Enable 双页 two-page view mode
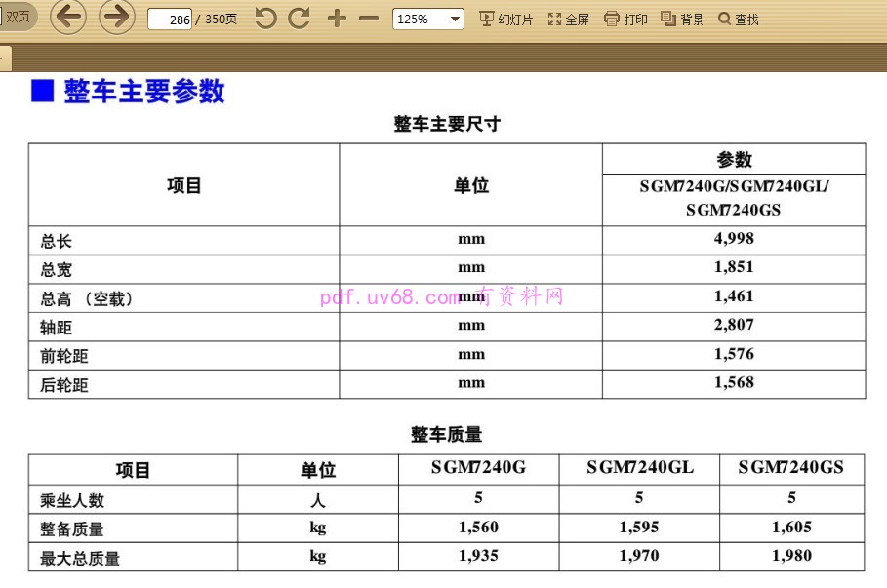 click(19, 17)
